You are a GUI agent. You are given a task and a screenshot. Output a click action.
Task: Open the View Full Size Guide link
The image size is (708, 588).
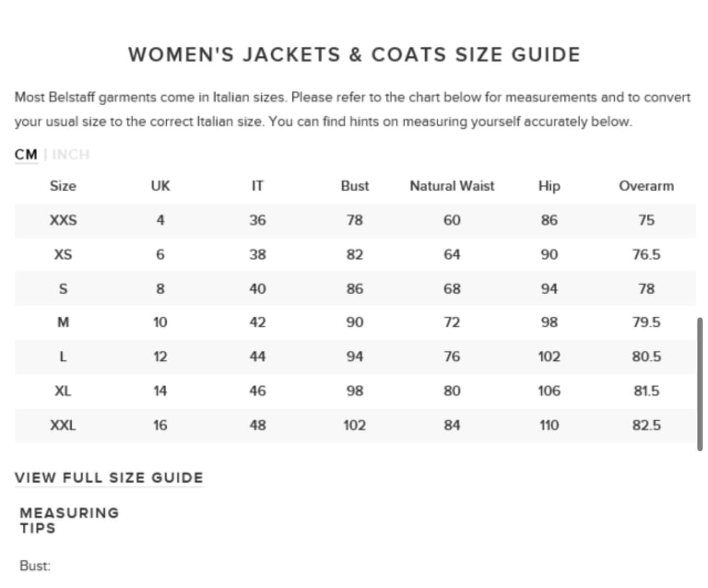pyautogui.click(x=109, y=477)
